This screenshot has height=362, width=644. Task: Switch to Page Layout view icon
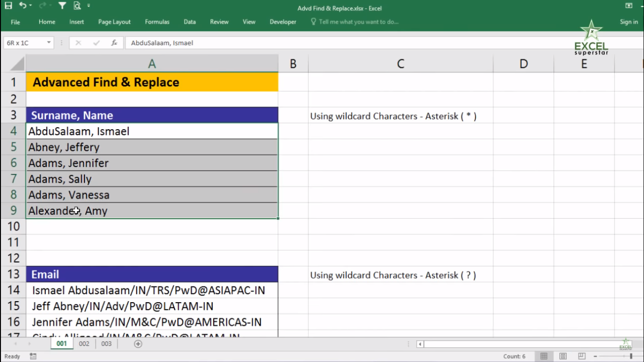(x=563, y=356)
